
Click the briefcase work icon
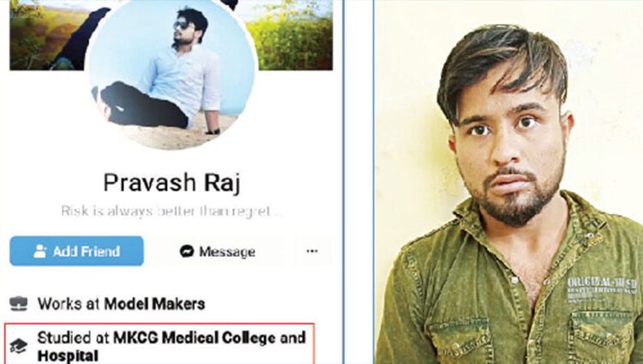click(x=19, y=304)
